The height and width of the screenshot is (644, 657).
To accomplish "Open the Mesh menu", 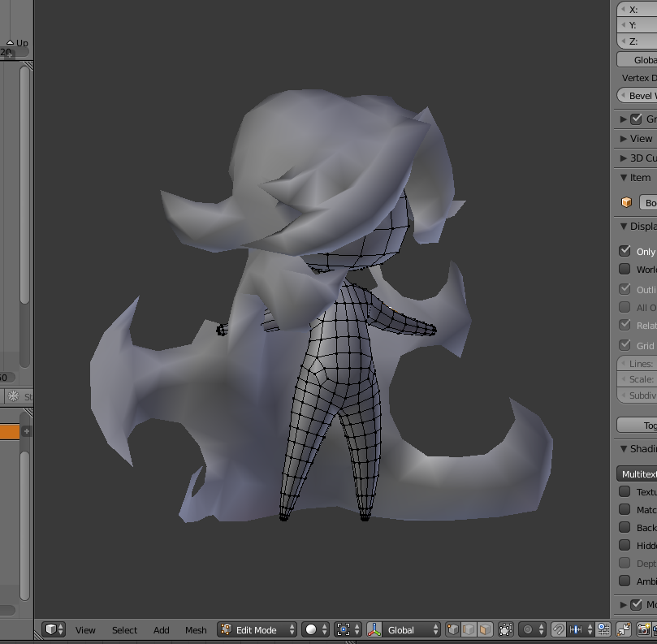I will 196,629.
